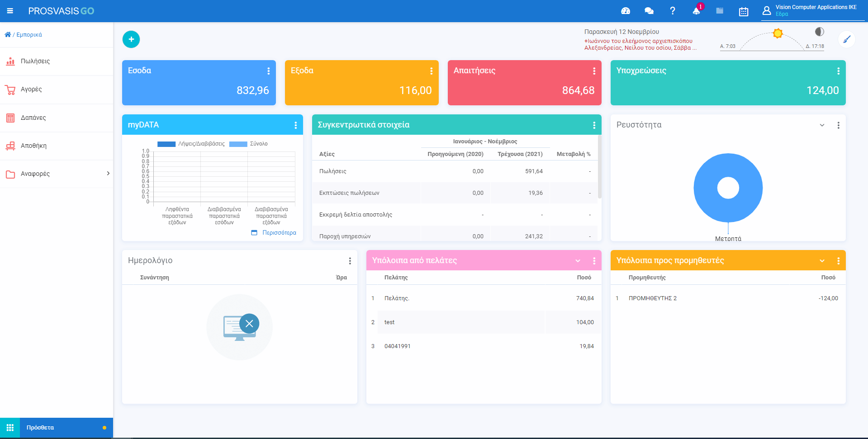The height and width of the screenshot is (439, 868).
Task: Click the Πρόσθετα bottom button
Action: pos(66,428)
